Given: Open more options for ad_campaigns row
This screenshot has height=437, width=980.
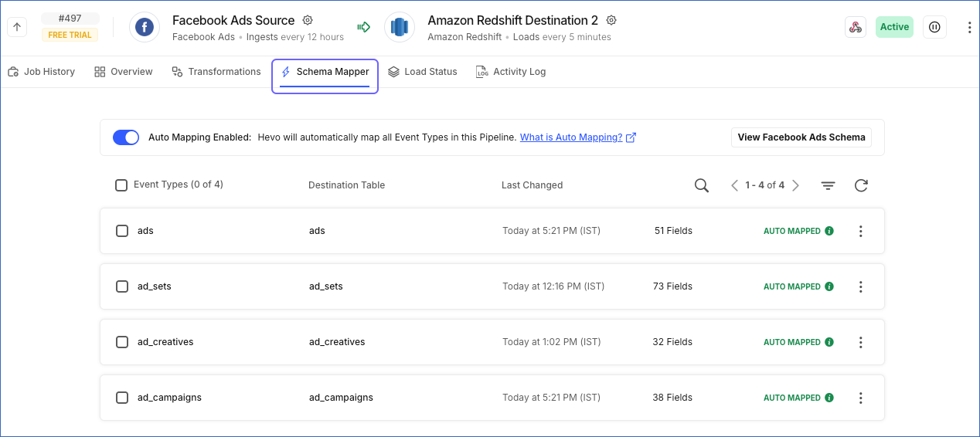Looking at the screenshot, I should (861, 398).
